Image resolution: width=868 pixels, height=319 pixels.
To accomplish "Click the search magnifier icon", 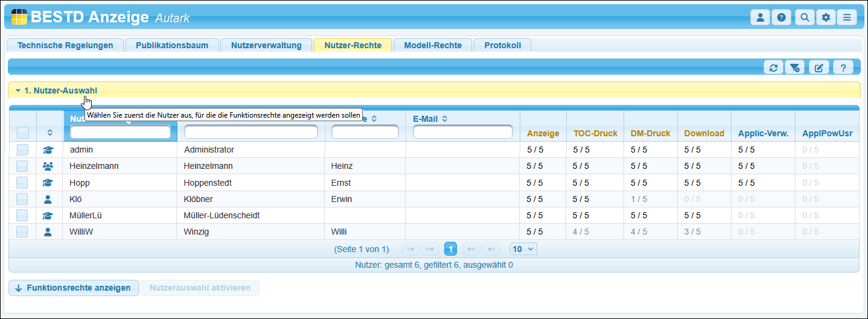I will click(804, 17).
